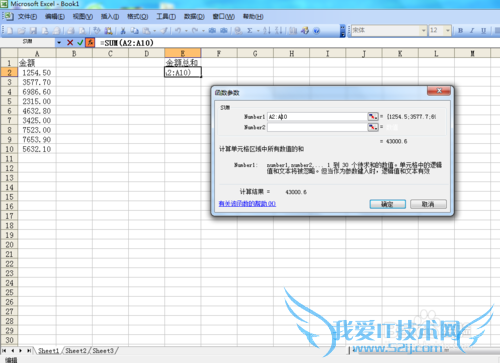Click the Save icon in toolbar
500x363 pixels.
[x=33, y=31]
